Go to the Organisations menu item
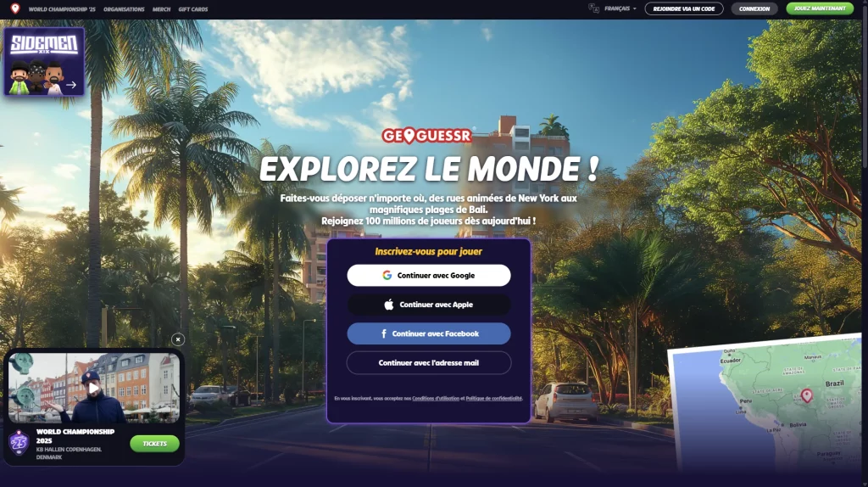The width and height of the screenshot is (868, 487). point(124,9)
